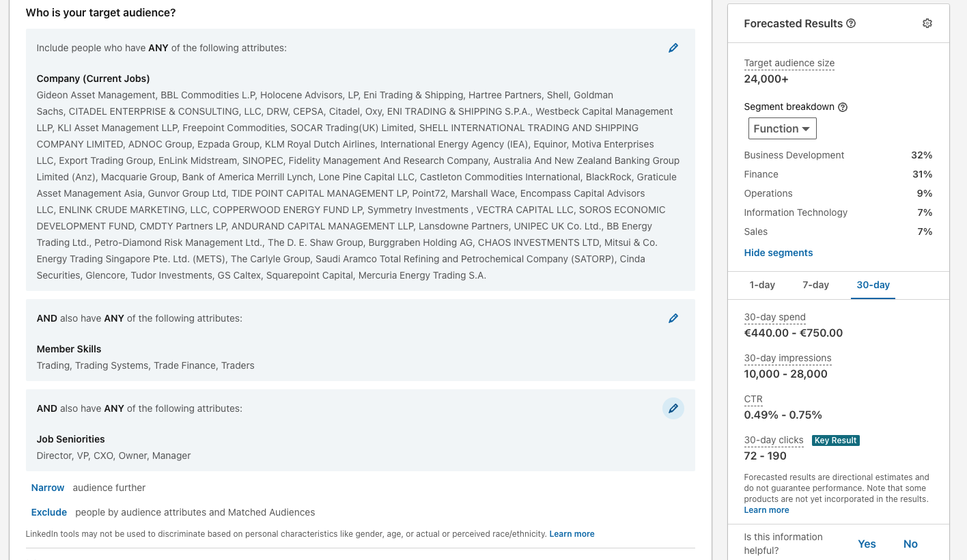The height and width of the screenshot is (560, 967).
Task: Open Learn more under forecast disclaimer
Action: tap(766, 510)
